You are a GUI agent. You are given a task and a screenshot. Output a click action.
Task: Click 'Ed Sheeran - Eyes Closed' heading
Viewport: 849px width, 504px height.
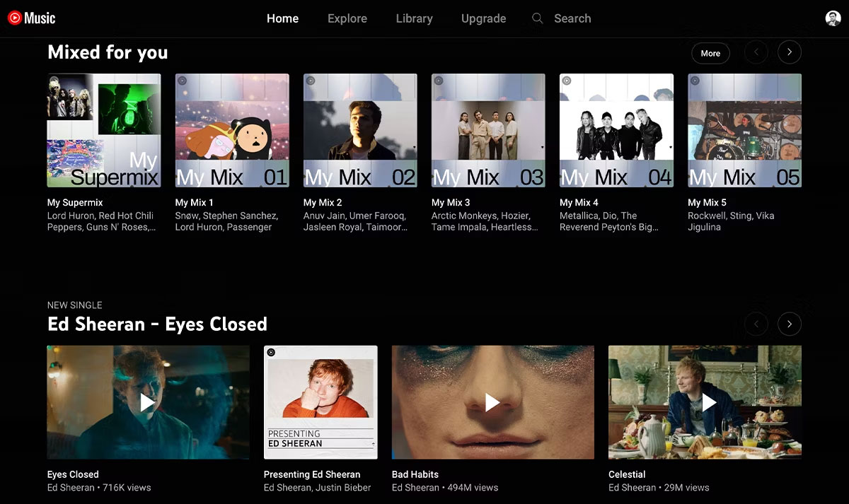(157, 324)
